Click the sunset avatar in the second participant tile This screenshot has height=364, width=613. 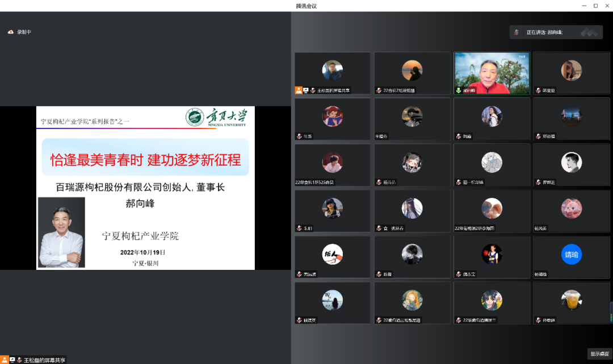412,70
